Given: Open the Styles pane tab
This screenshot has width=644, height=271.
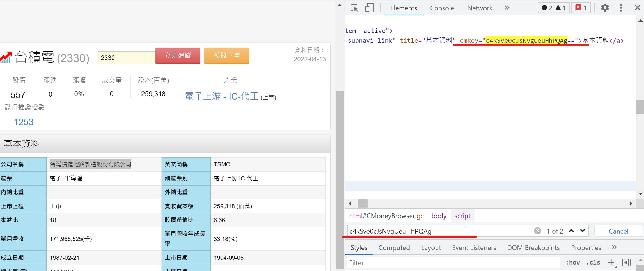Looking at the screenshot, I should [x=359, y=248].
